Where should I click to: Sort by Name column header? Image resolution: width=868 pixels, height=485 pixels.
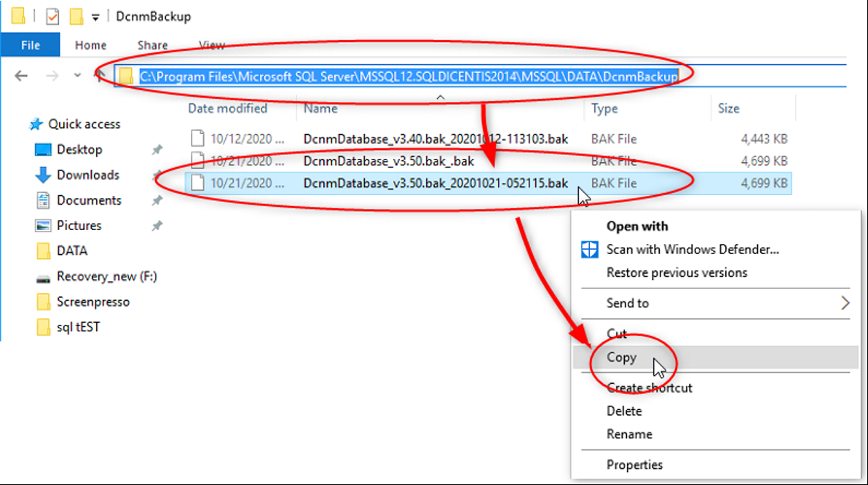320,109
